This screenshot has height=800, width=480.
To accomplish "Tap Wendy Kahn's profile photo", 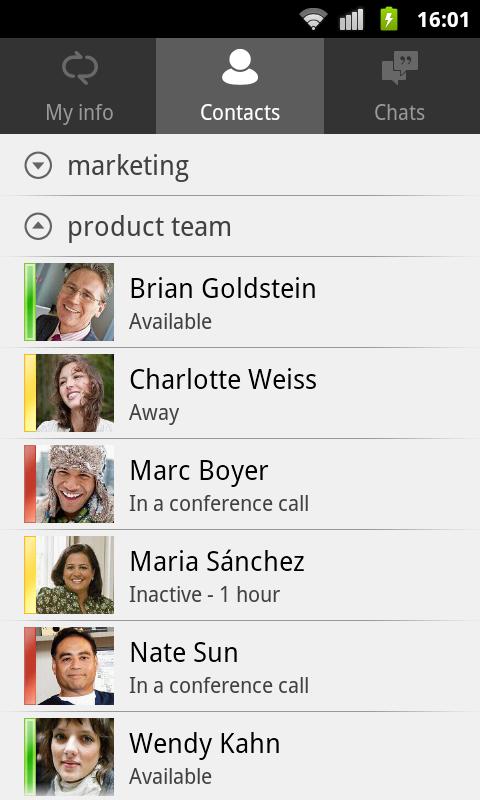I will pos(75,757).
